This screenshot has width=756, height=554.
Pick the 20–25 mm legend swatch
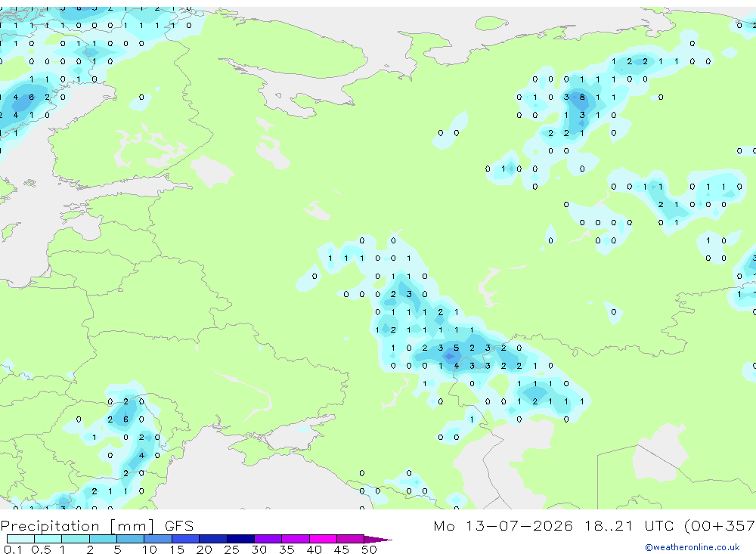[213, 539]
